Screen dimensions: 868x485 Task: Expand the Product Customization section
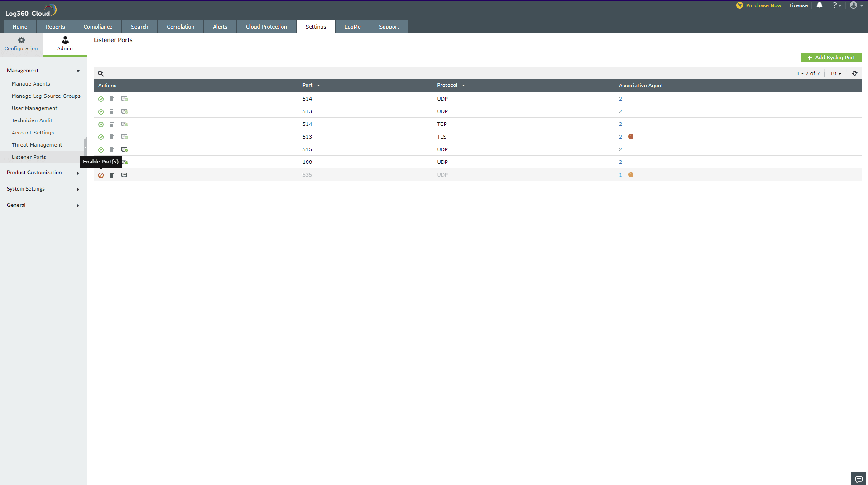coord(43,173)
